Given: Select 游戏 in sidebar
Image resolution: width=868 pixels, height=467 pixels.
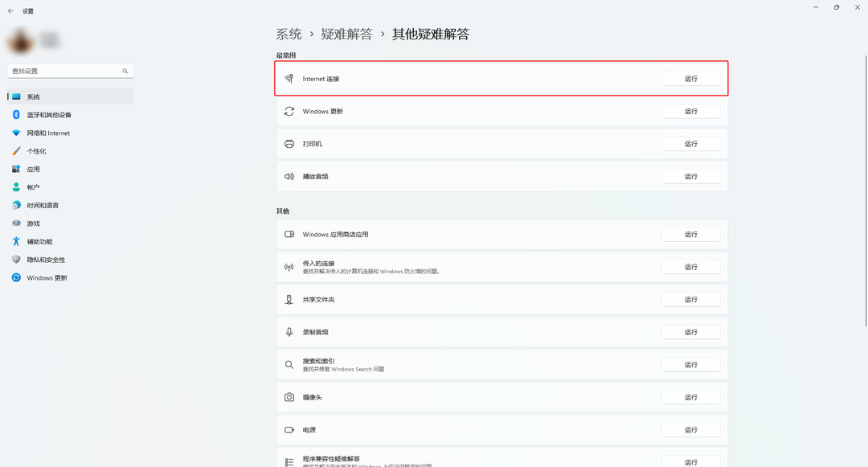Looking at the screenshot, I should (x=70, y=223).
